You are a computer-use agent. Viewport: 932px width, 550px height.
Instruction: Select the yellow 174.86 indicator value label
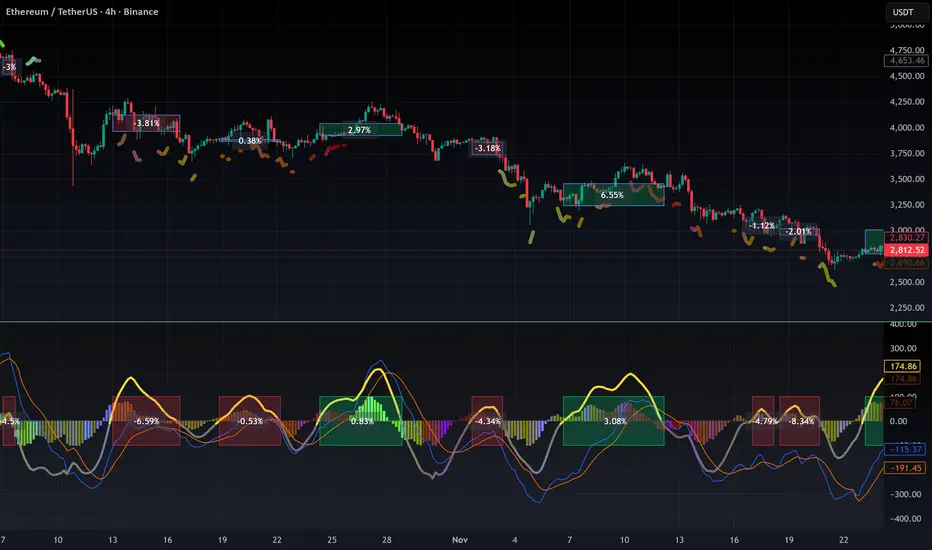903,366
